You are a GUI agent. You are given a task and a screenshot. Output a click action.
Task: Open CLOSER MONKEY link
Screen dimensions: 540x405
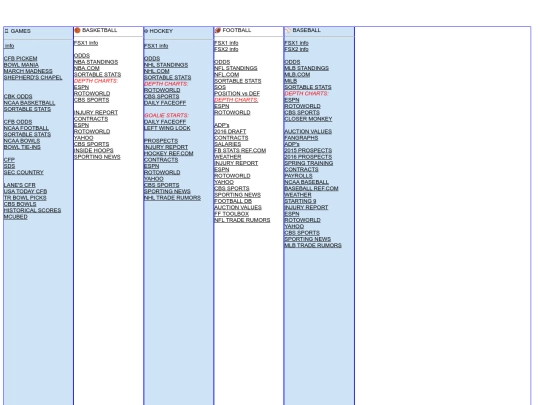pyautogui.click(x=308, y=119)
